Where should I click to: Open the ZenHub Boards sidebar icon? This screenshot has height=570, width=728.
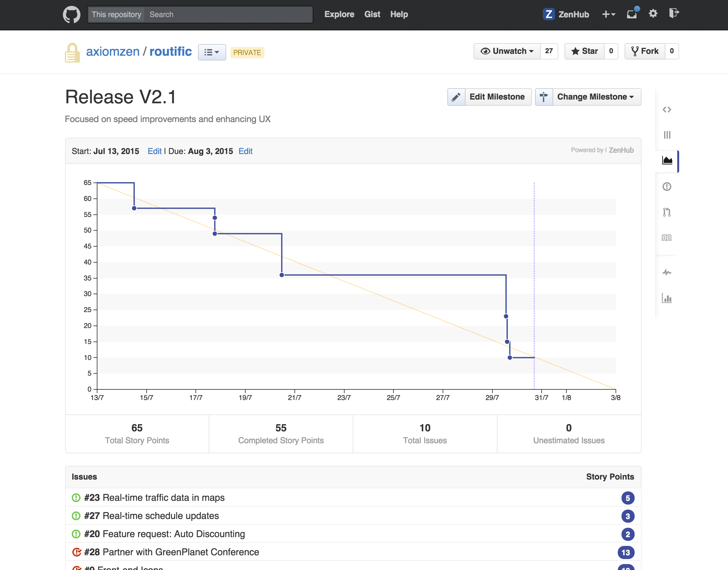pos(667,135)
